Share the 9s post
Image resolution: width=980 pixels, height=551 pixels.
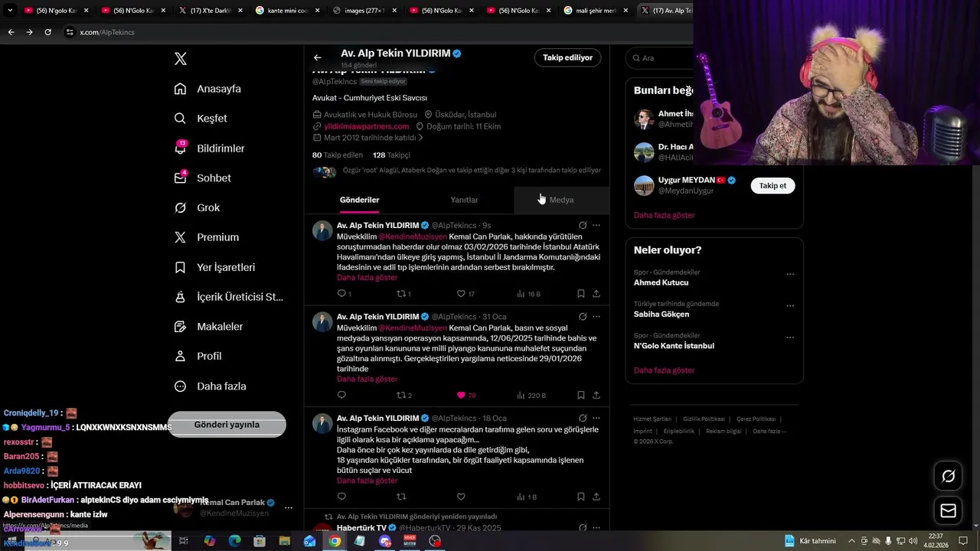pos(596,294)
